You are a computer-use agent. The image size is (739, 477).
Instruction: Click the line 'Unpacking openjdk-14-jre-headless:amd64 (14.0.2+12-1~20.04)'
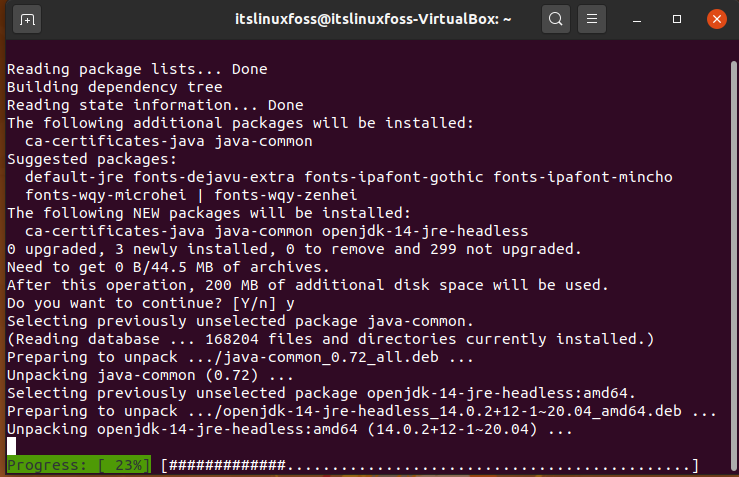[290, 429]
